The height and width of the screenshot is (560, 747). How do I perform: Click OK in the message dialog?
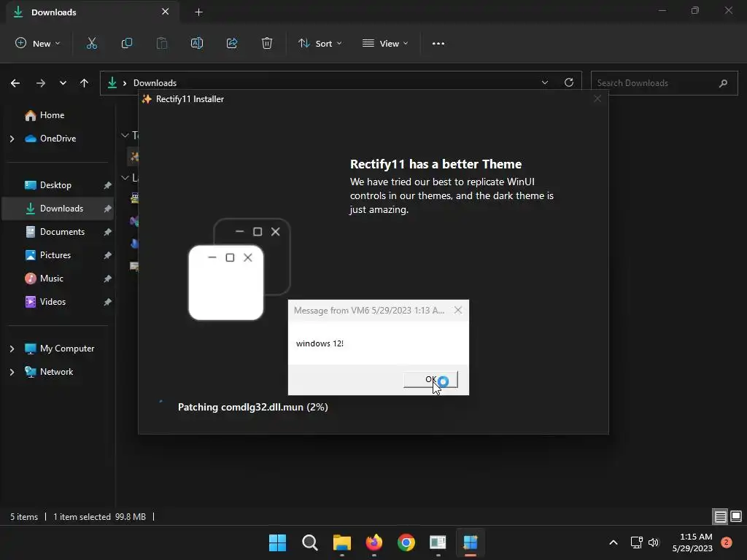point(430,379)
